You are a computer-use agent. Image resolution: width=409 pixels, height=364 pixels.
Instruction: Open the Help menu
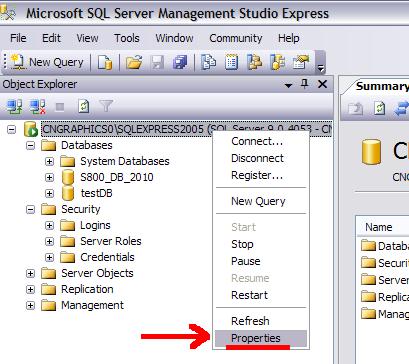[x=289, y=38]
